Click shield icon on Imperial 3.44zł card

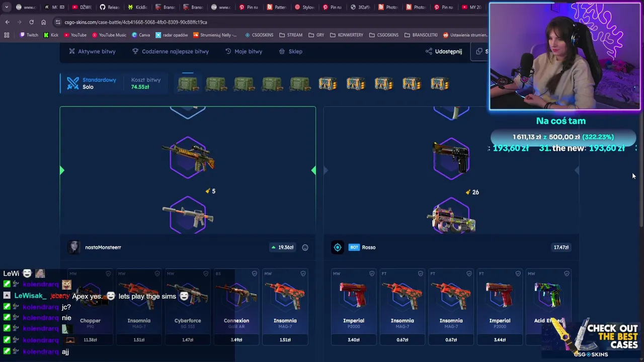518,274
